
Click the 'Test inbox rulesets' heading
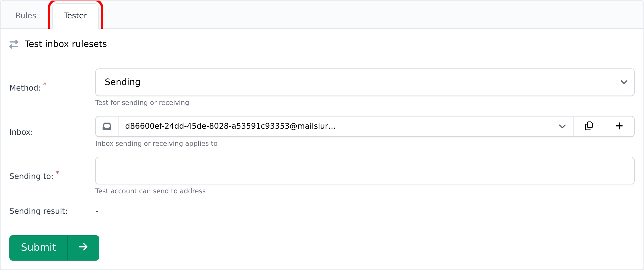66,44
